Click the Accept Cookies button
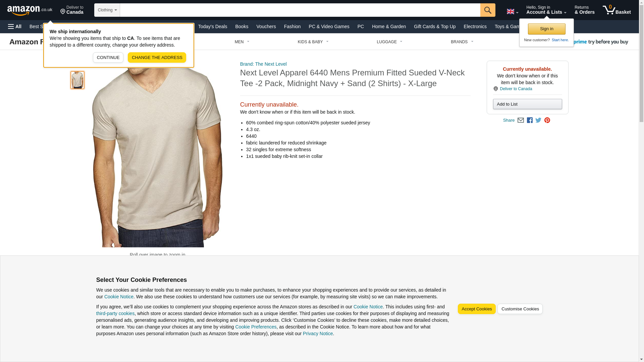The image size is (644, 362). click(477, 309)
